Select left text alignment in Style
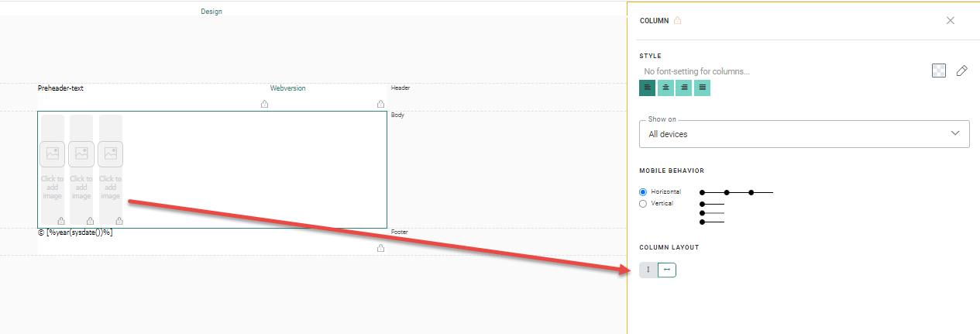The width and height of the screenshot is (980, 334). point(647,88)
